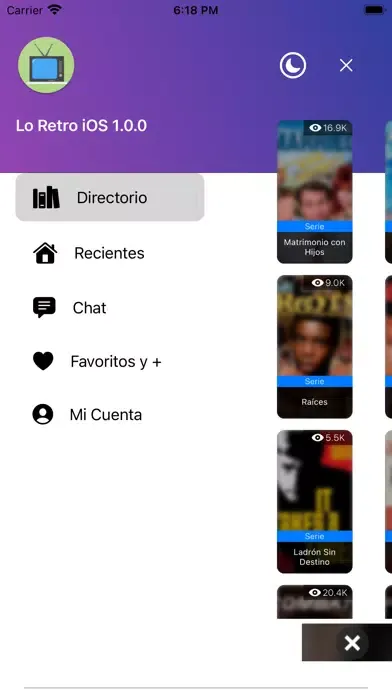392x696 pixels.
Task: Open the Ladrón Sin Destino poster
Action: [315, 502]
